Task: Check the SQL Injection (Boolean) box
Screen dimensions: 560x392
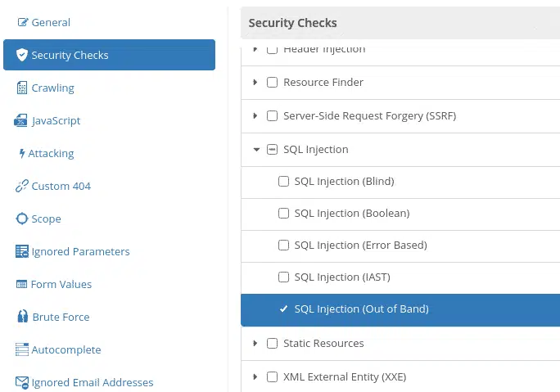Action: click(283, 213)
